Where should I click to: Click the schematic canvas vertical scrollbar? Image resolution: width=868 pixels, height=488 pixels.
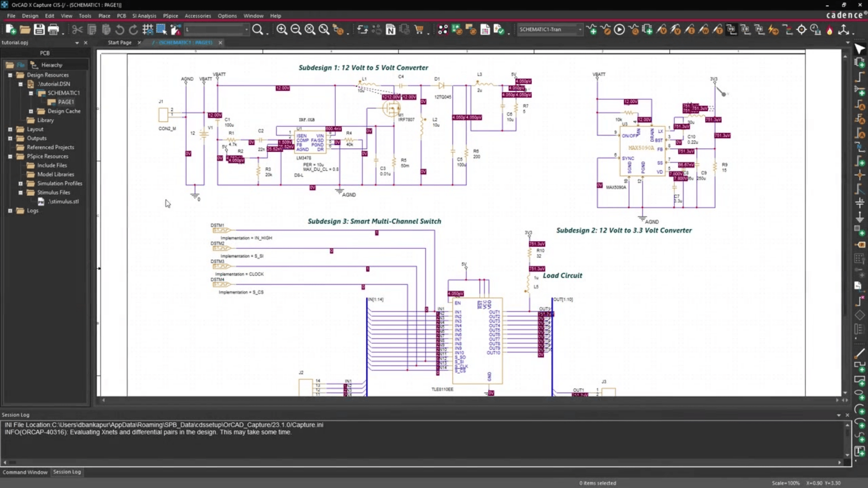tap(844, 224)
